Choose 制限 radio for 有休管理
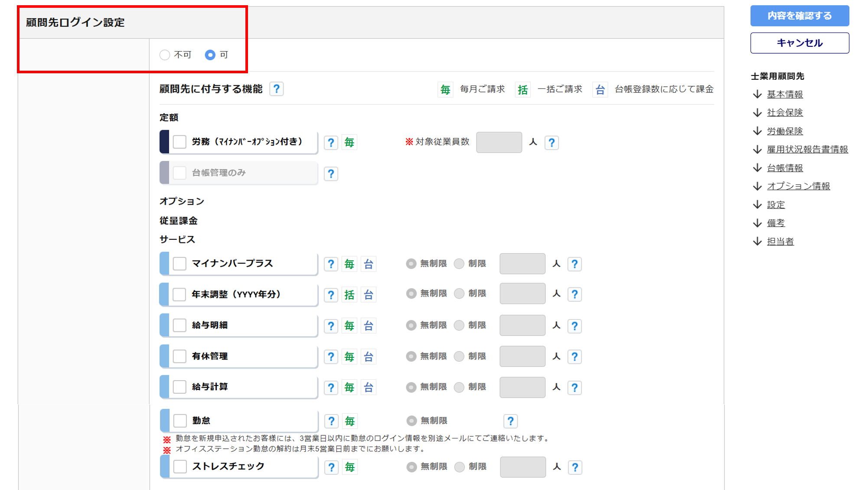The width and height of the screenshot is (868, 490). pyautogui.click(x=459, y=356)
